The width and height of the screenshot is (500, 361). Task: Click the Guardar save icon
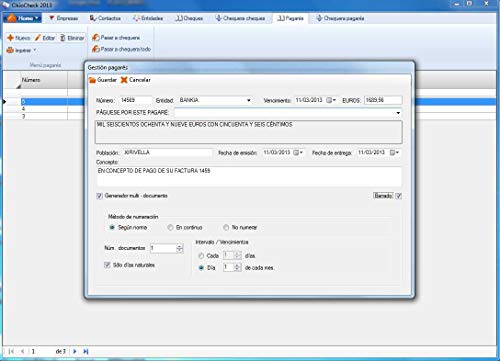(x=92, y=80)
